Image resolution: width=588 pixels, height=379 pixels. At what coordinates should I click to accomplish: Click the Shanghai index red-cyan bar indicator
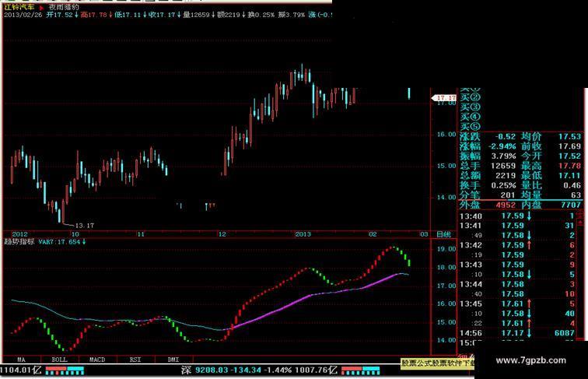tap(65, 370)
